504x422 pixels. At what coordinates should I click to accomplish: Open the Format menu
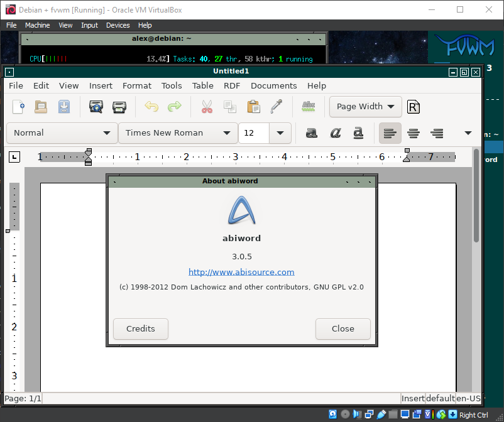point(136,85)
